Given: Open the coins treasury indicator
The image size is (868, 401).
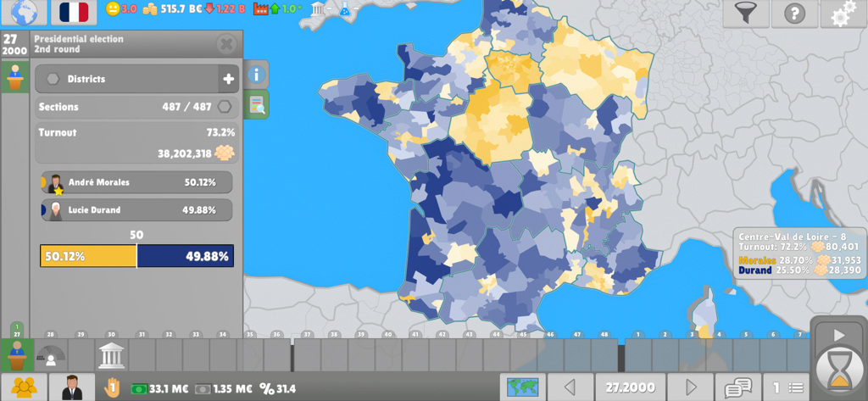Looking at the screenshot, I should point(150,8).
